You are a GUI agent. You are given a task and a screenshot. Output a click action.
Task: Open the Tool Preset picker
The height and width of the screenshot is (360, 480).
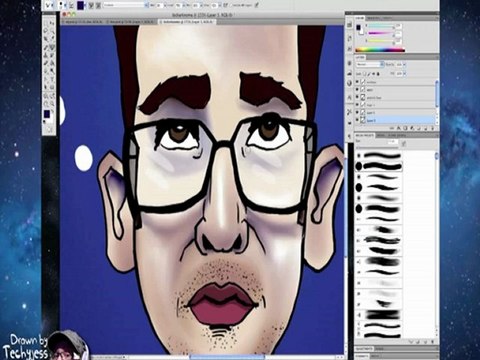[49, 5]
